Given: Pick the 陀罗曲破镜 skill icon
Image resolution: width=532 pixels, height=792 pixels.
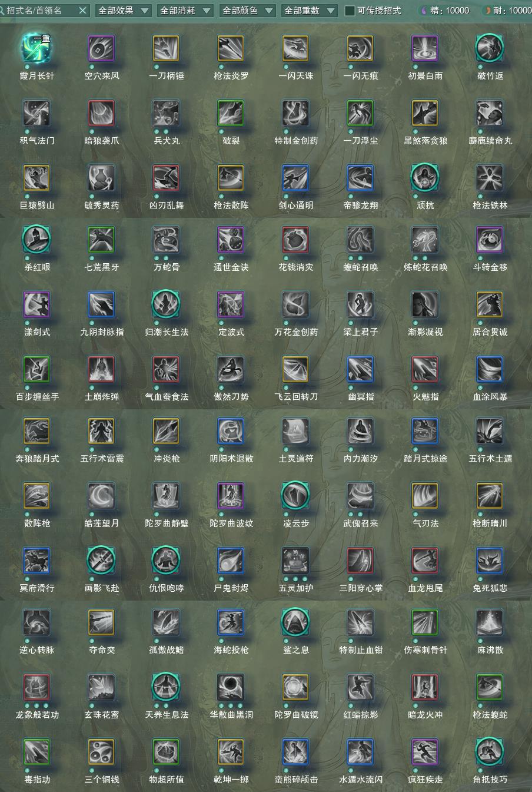Looking at the screenshot, I should 295,687.
